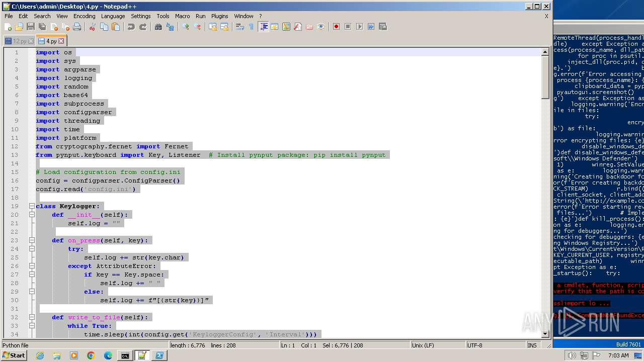The width and height of the screenshot is (644, 362).
Task: Open the Replace dialog icon
Action: [170, 27]
